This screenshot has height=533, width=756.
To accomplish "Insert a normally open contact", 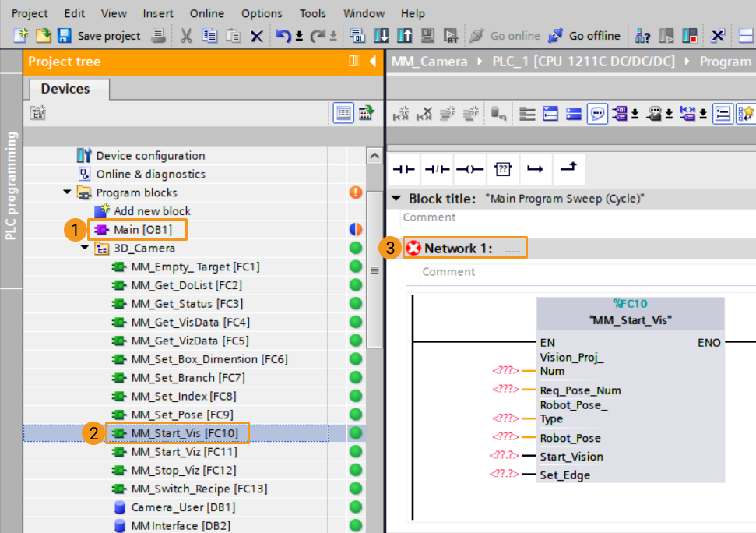I will (404, 168).
